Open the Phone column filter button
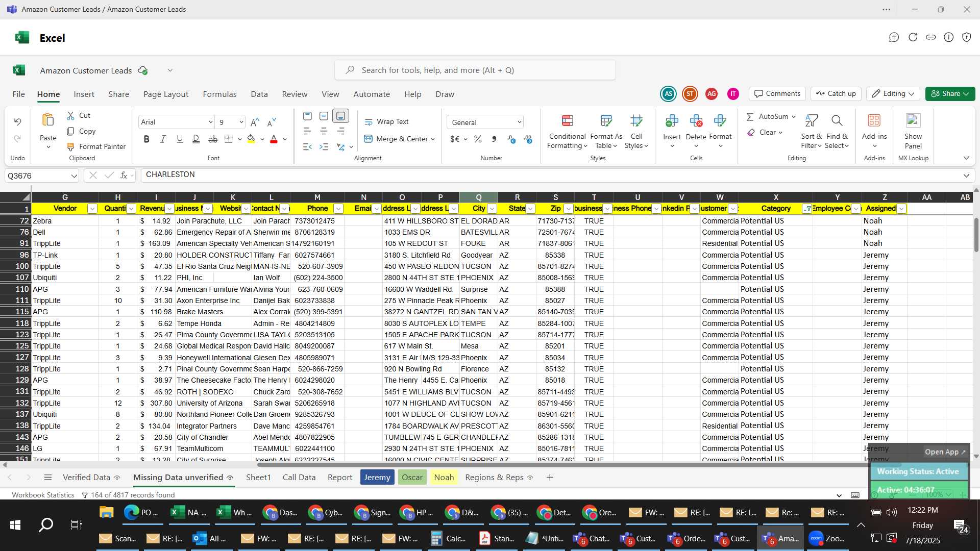 tap(338, 209)
